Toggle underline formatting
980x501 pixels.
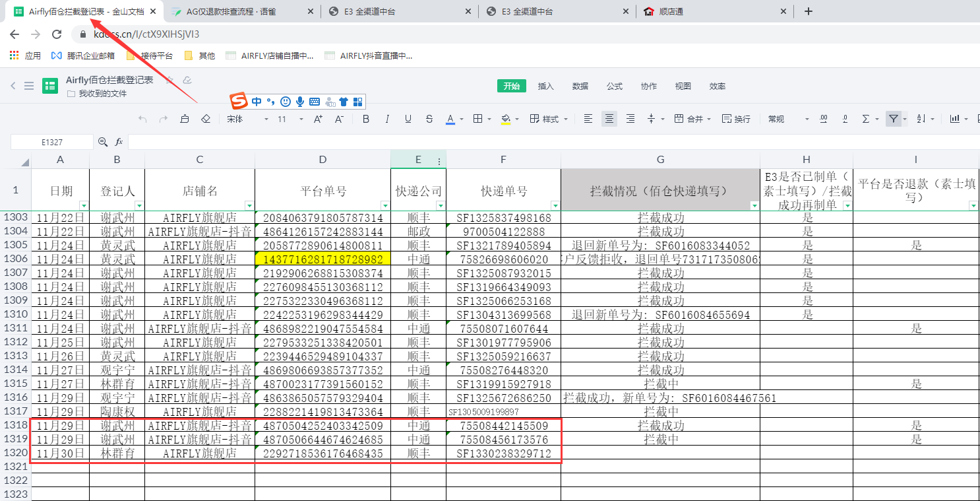(x=408, y=119)
